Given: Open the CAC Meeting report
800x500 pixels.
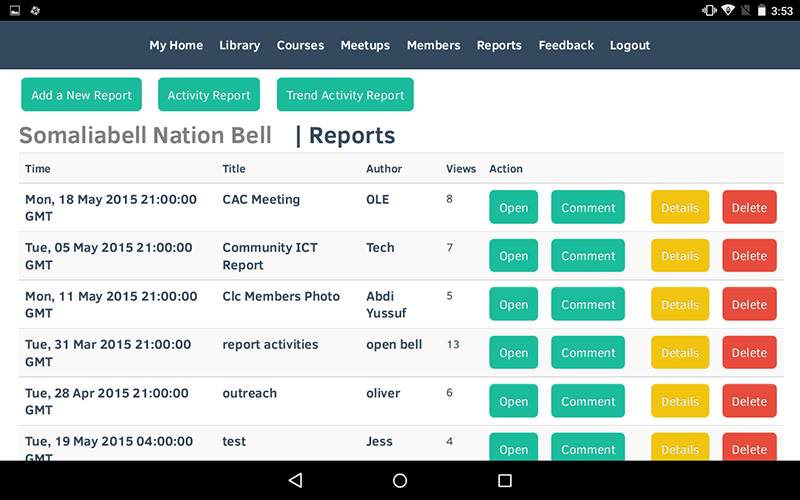Looking at the screenshot, I should click(513, 208).
